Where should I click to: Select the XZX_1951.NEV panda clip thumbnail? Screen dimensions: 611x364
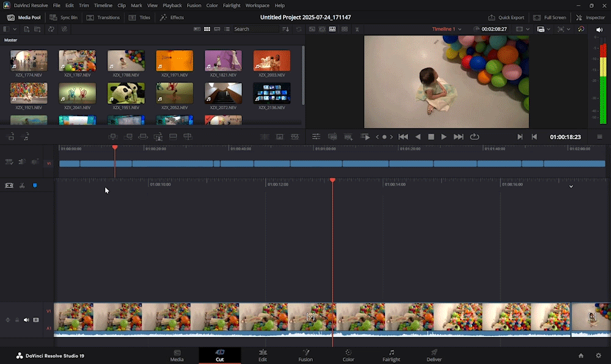[x=126, y=93]
